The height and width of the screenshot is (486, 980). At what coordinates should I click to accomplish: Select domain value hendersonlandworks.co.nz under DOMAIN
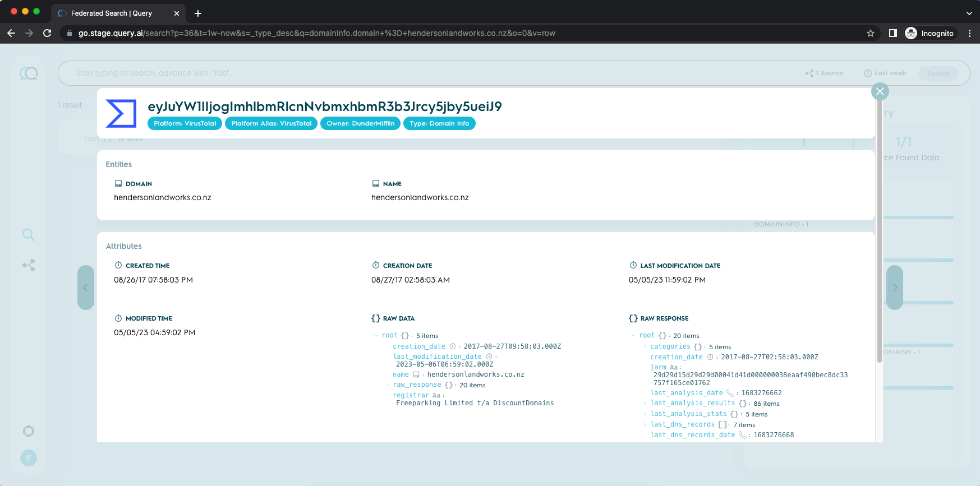[163, 197]
